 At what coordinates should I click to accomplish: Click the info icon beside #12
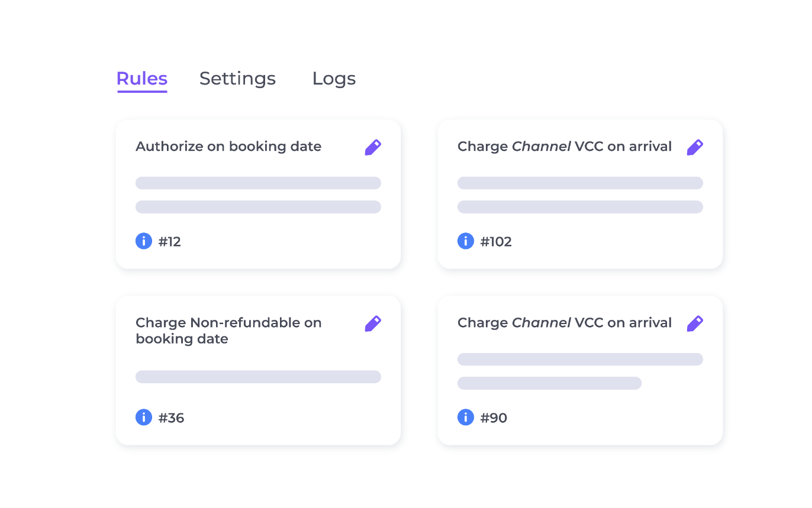(x=144, y=241)
